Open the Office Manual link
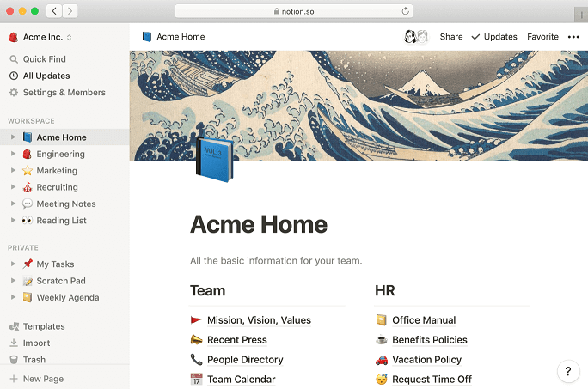Image resolution: width=588 pixels, height=389 pixels. point(424,320)
